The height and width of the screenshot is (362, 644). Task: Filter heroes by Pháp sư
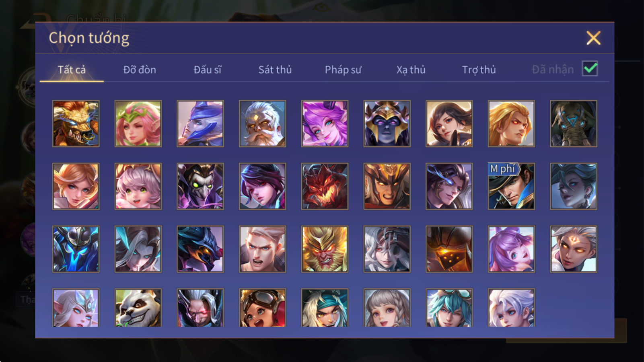[343, 70]
